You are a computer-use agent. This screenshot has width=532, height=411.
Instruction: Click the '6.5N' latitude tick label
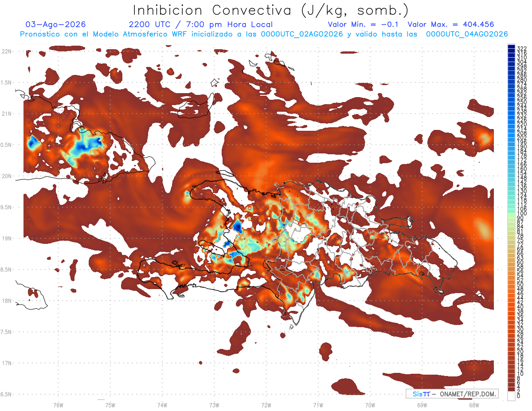coord(6,394)
